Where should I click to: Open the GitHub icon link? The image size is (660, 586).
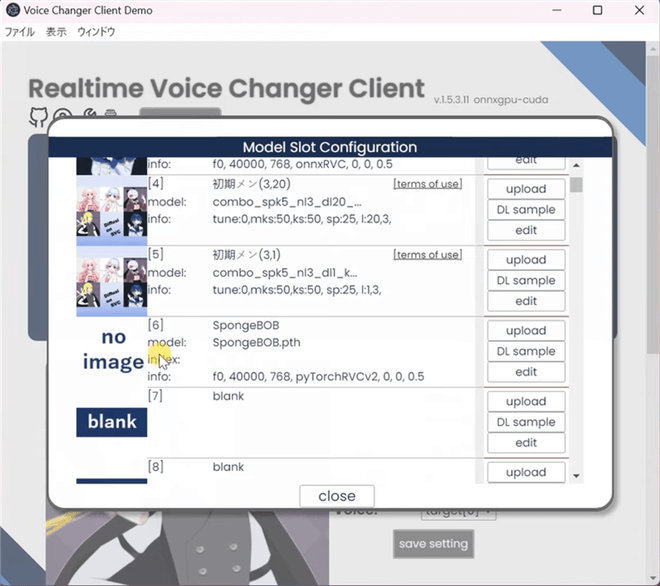click(38, 117)
